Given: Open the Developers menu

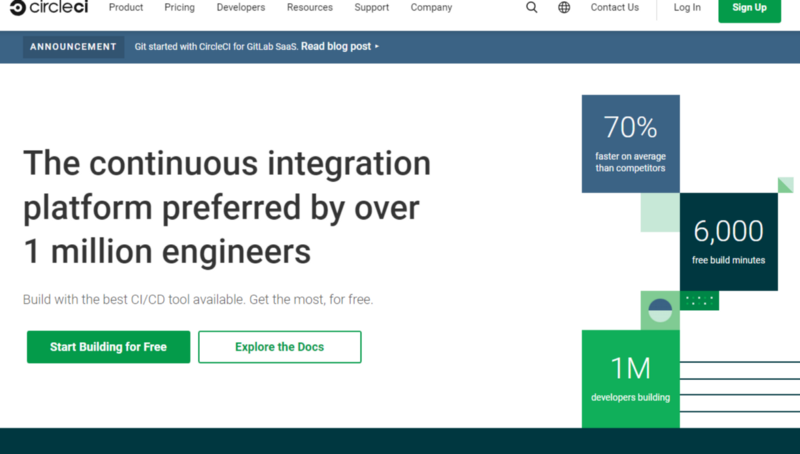Looking at the screenshot, I should click(x=241, y=7).
